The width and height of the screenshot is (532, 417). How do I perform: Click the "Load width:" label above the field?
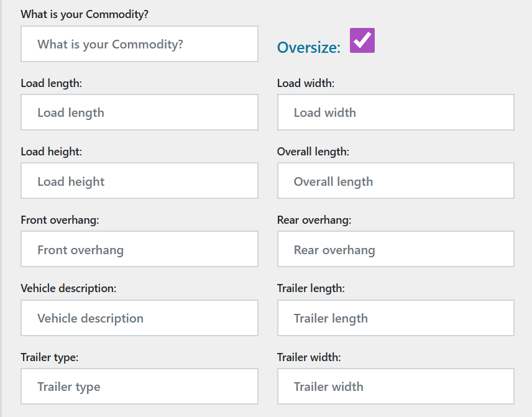tap(306, 83)
